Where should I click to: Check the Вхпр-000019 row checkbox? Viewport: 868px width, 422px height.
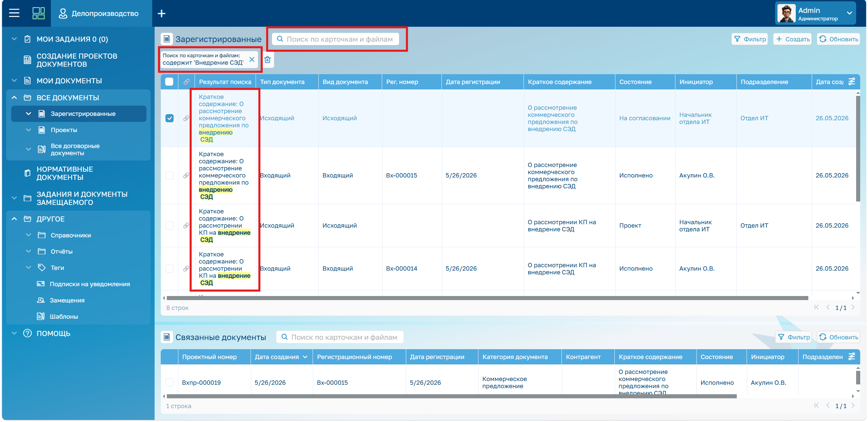[x=170, y=382]
